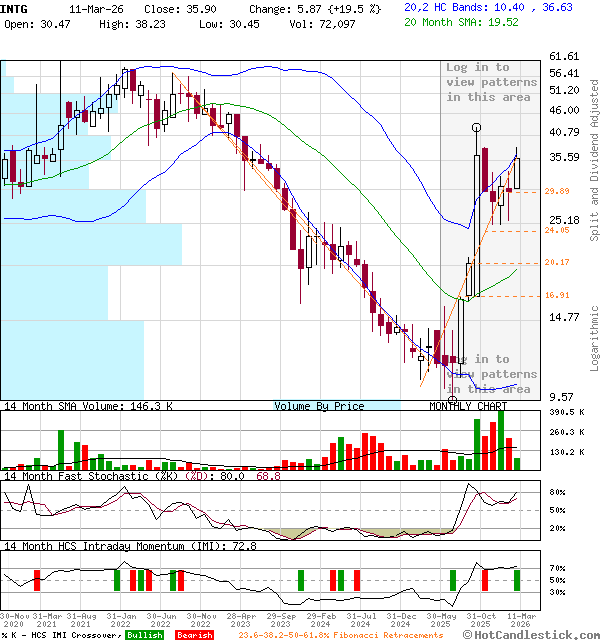Viewport: 600px width, 640px height.
Task: Click the MONTHLY CHART label
Action: 468,406
